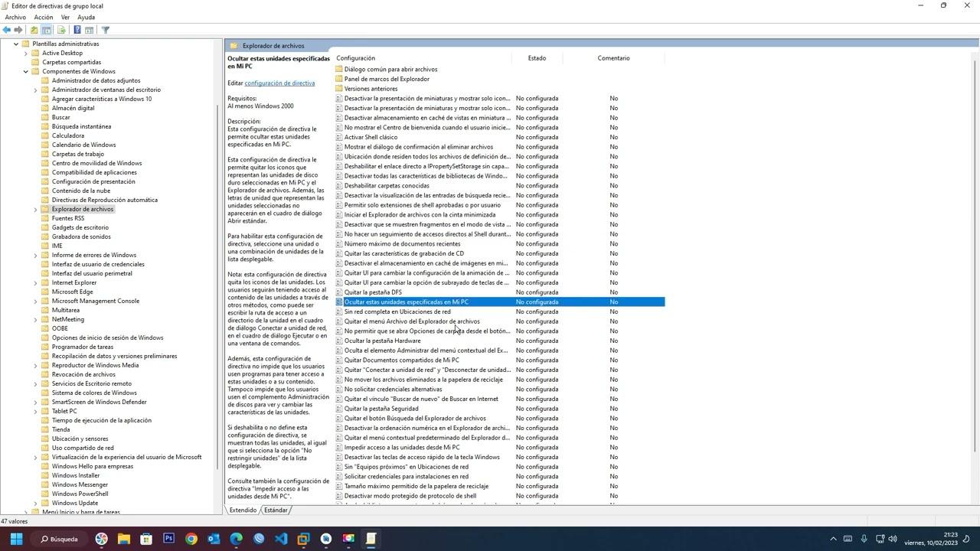Click the 'configuración de directiva' edit link

click(279, 83)
